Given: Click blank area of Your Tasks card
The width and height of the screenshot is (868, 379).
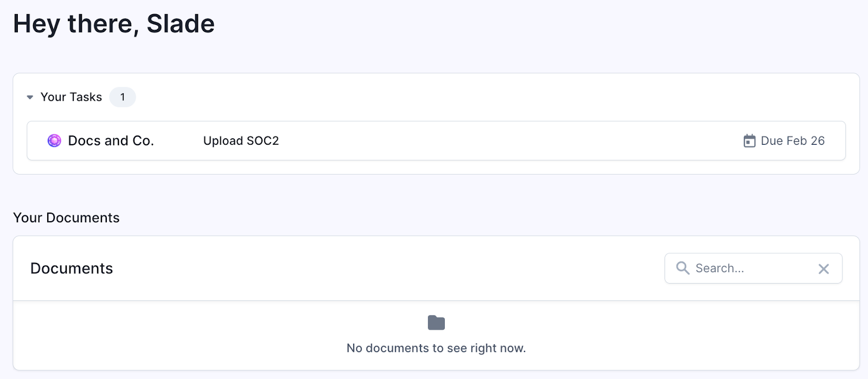Looking at the screenshot, I should tap(488, 98).
